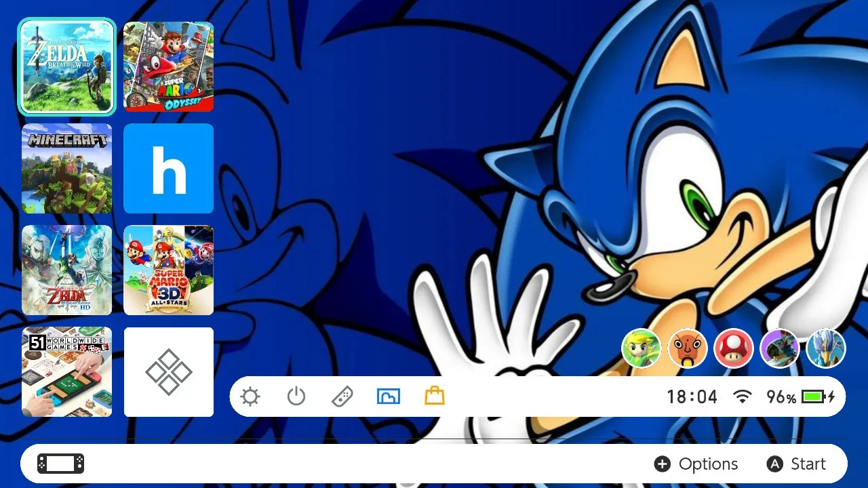Screen dimensions: 868x488
Task: Select the orange angry face user avatar
Action: tap(688, 348)
